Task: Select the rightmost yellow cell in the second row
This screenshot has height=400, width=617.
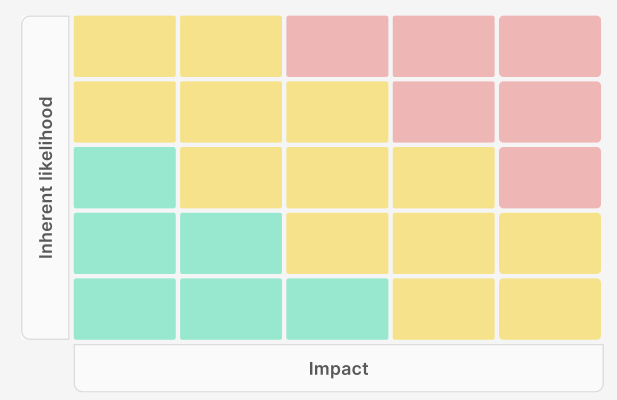Action: pos(337,112)
